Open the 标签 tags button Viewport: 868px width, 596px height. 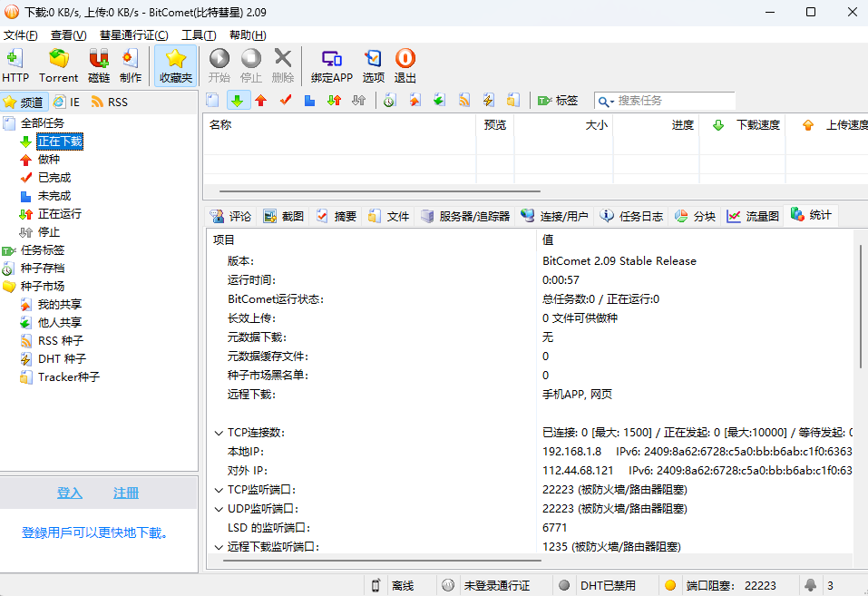(558, 101)
